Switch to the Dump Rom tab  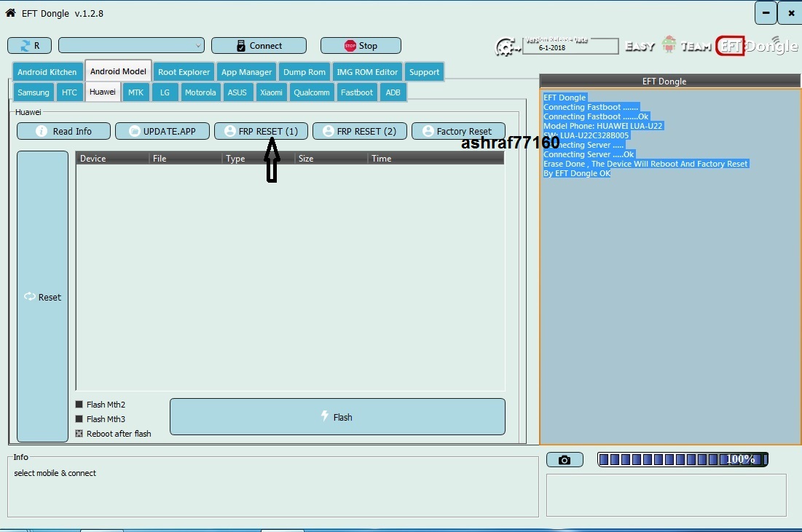click(x=304, y=72)
